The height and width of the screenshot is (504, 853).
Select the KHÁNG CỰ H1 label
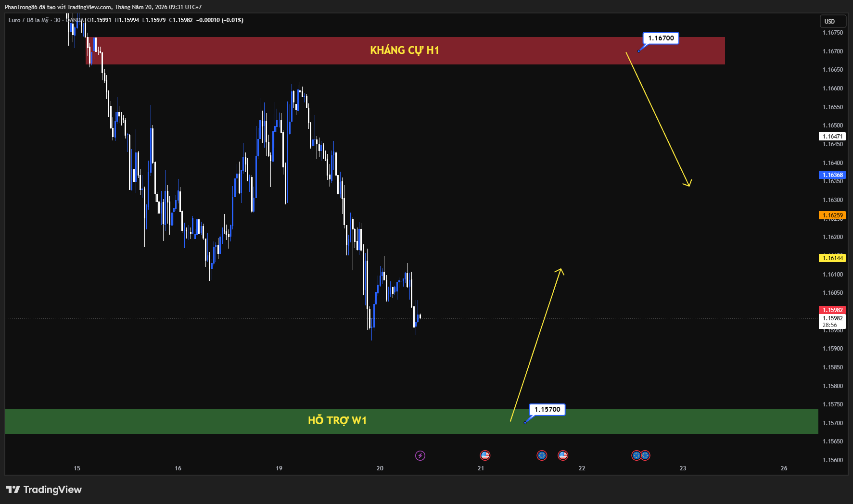[405, 50]
